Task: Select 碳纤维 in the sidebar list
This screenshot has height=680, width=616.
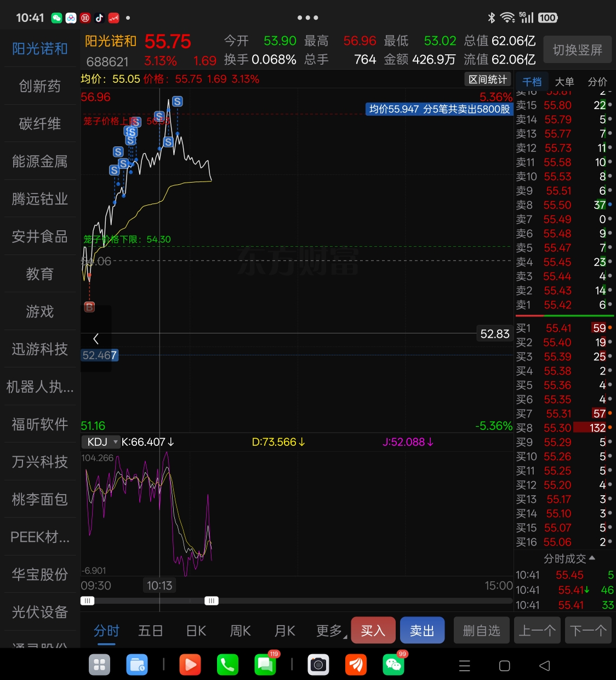Action: [x=40, y=124]
